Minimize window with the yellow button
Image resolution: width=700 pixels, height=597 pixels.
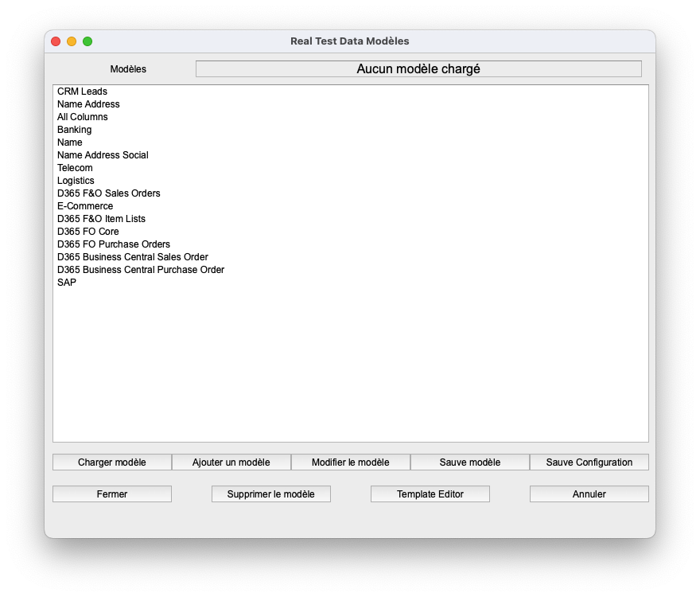pyautogui.click(x=72, y=41)
